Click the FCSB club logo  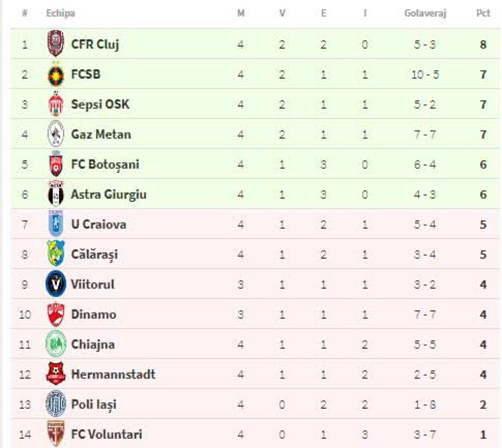click(x=56, y=74)
